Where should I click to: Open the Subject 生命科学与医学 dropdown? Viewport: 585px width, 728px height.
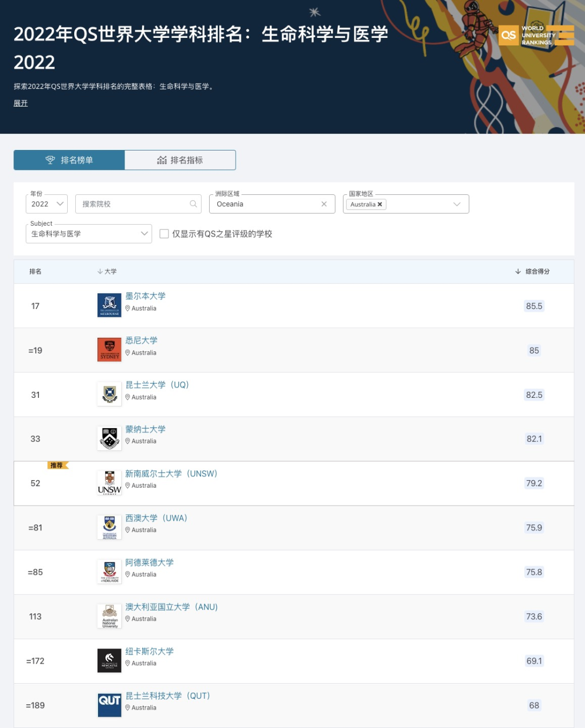(89, 234)
